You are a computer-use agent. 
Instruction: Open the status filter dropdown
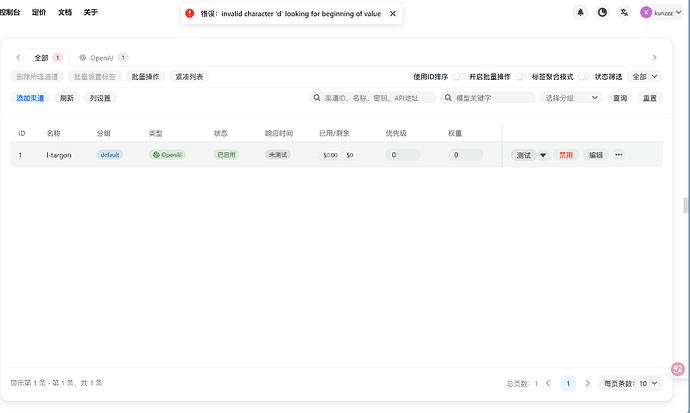pyautogui.click(x=645, y=77)
